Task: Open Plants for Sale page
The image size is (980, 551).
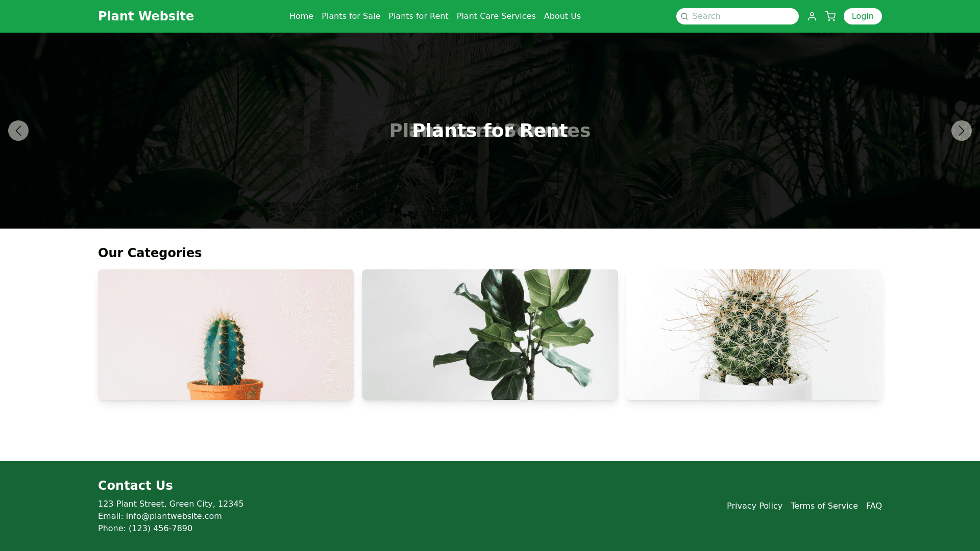Action: click(x=351, y=16)
